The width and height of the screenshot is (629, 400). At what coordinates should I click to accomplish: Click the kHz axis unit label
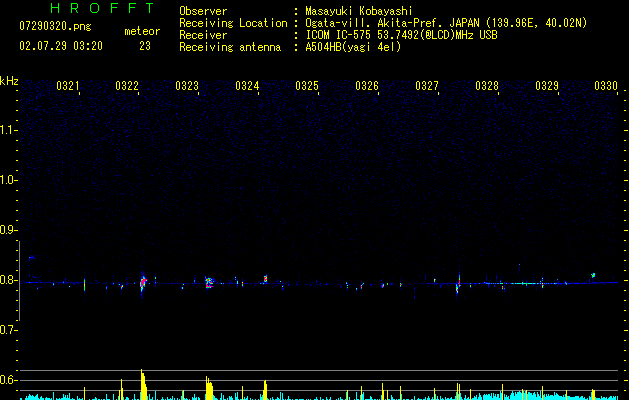(x=9, y=81)
